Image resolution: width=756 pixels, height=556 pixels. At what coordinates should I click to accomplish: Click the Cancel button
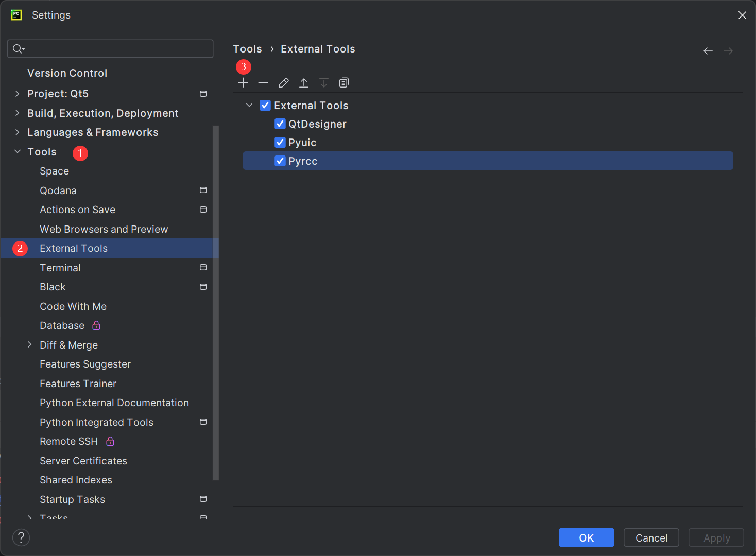[x=651, y=537]
